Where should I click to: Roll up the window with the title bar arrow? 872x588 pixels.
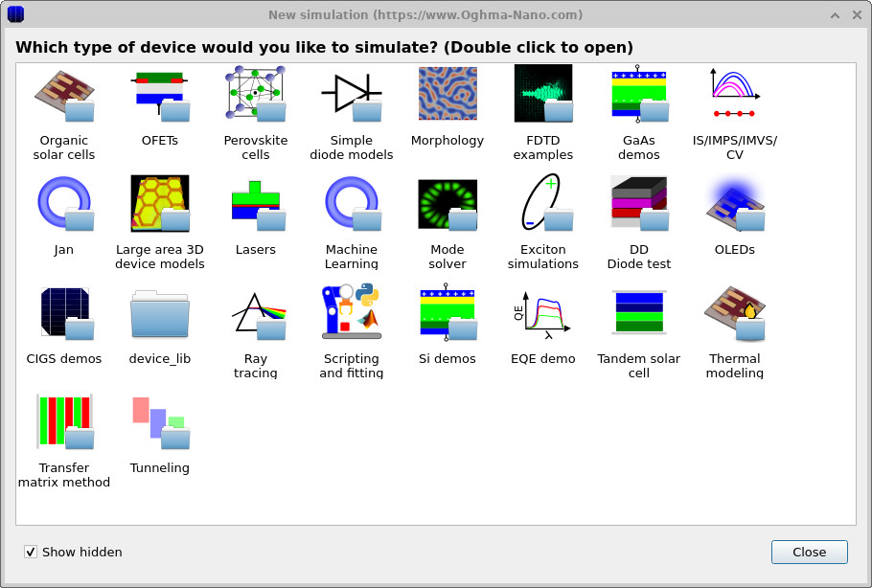coord(835,15)
